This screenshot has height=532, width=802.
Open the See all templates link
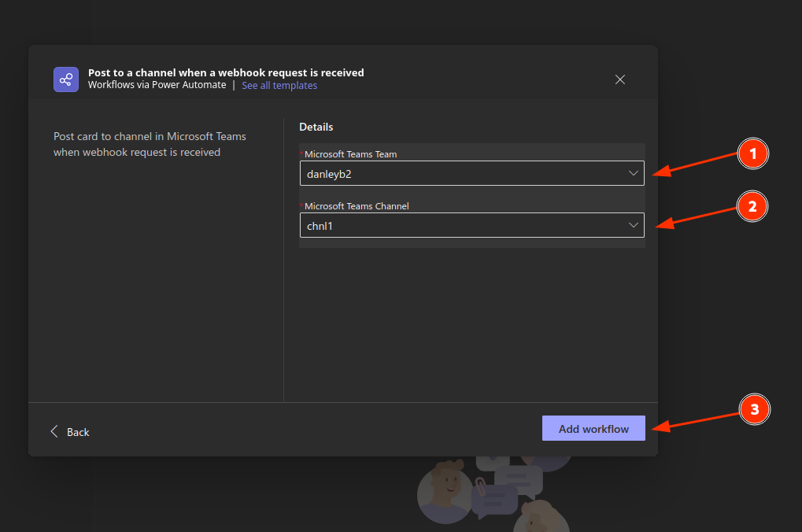click(279, 85)
